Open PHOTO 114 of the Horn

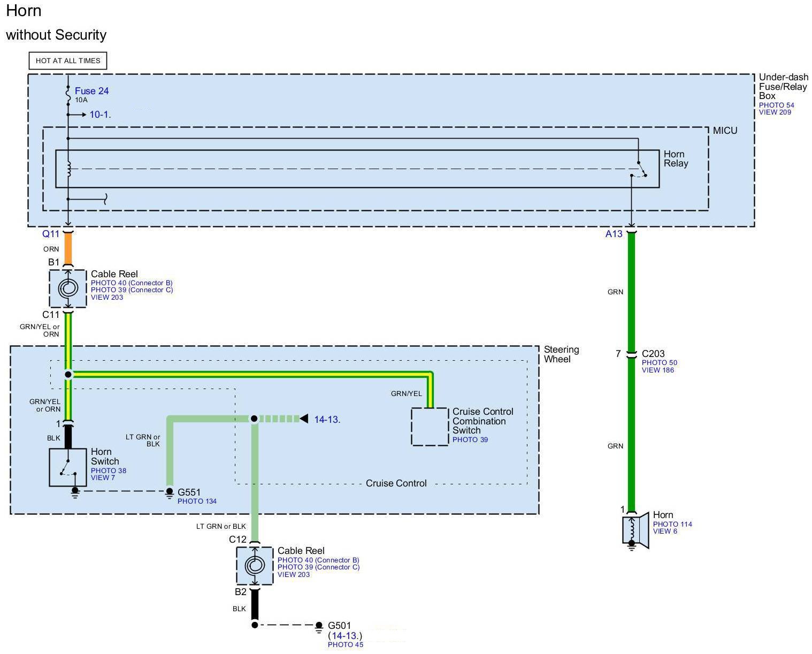(x=672, y=524)
